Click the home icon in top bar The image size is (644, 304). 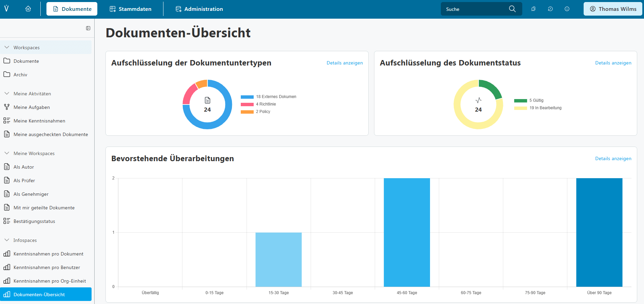tap(28, 9)
